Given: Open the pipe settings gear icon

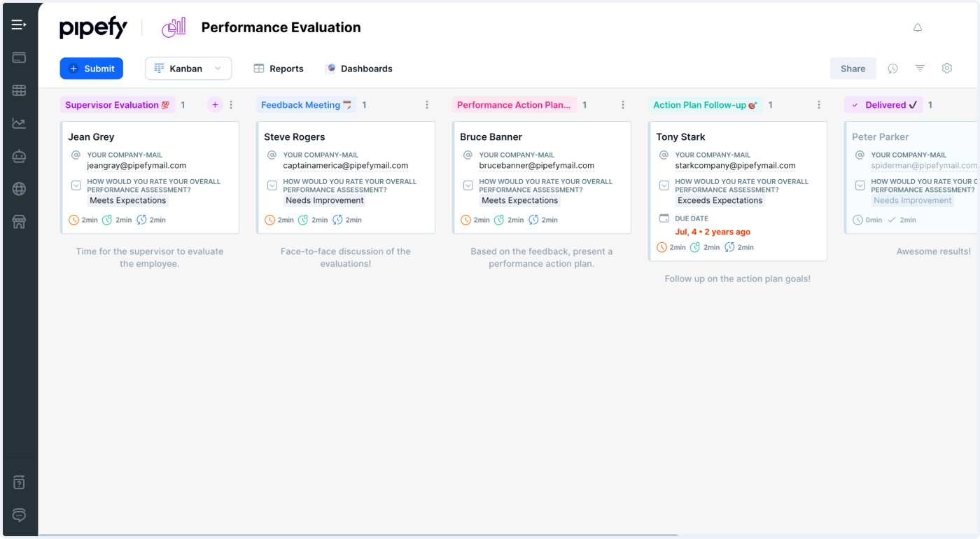Looking at the screenshot, I should coord(947,69).
